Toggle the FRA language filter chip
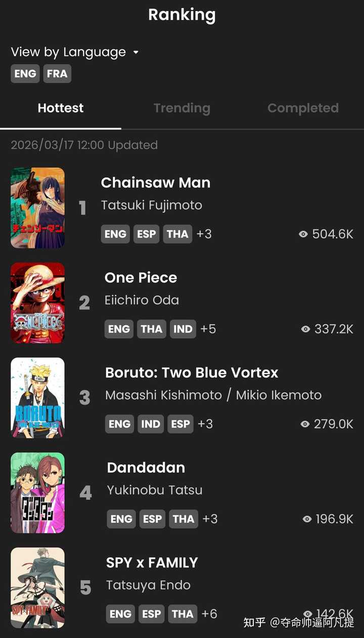Viewport: 364px width, 638px height. point(57,74)
